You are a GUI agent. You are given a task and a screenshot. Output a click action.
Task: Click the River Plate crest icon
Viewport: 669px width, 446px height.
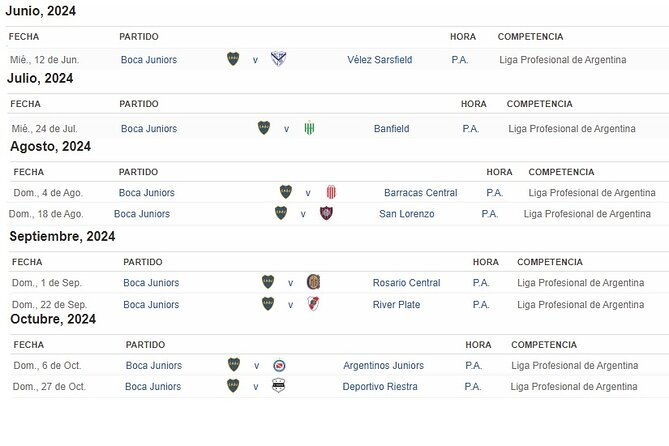click(313, 304)
